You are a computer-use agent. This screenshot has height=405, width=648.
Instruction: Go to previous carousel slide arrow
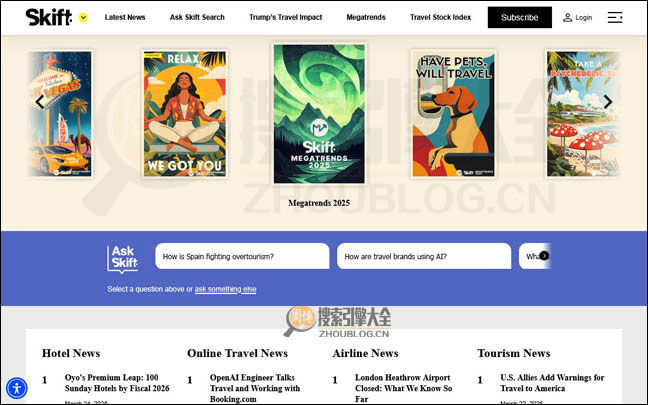tap(40, 102)
